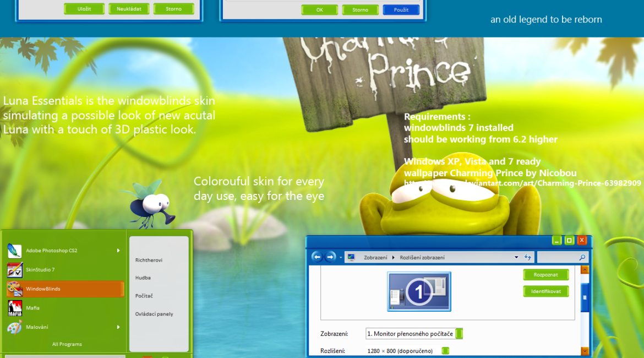Click the control panel icon in address bar
Image resolution: width=644 pixels, height=358 pixels.
(351, 257)
